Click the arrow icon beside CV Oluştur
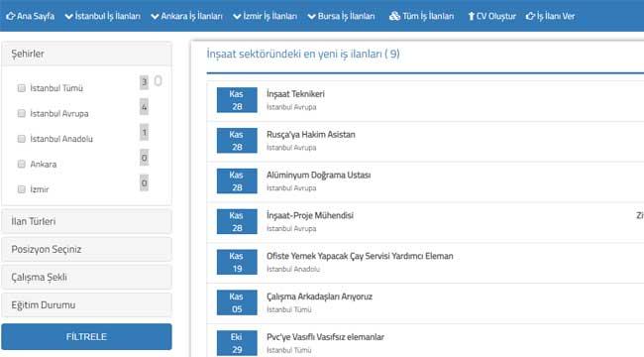644x357 pixels. [x=471, y=16]
